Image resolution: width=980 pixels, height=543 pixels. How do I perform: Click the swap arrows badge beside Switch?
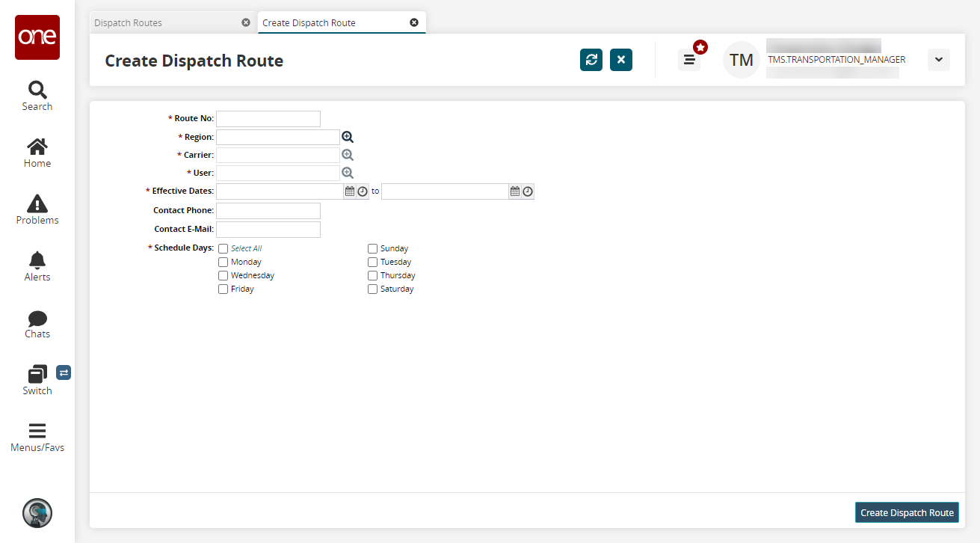pyautogui.click(x=64, y=372)
